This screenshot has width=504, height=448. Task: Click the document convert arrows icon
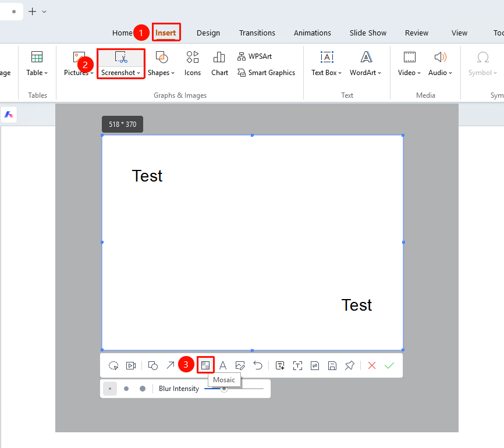(315, 365)
